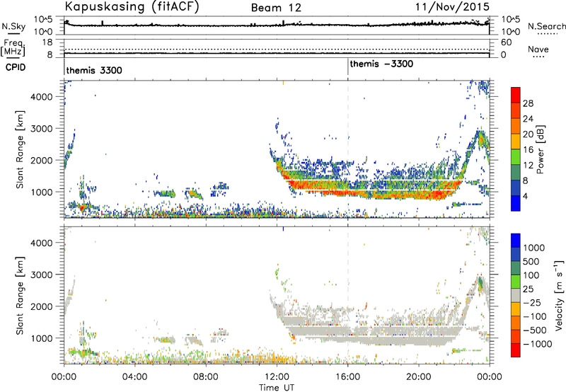Pick the blue top segment of Velocity colorbar

pos(516,241)
